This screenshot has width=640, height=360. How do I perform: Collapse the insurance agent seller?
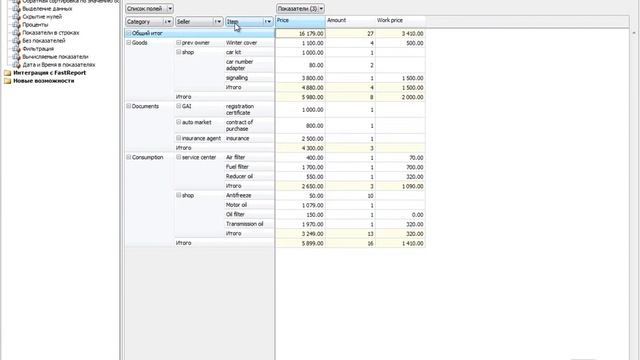click(178, 138)
